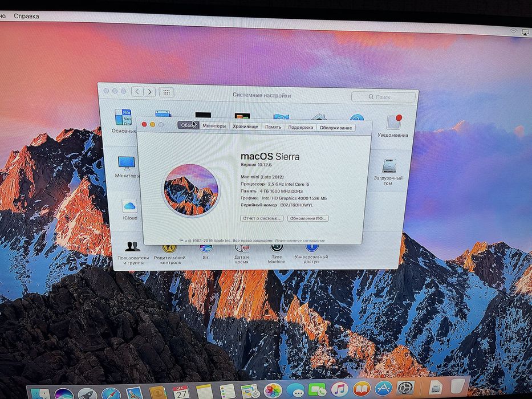Open Contacts book icon in Dock
The height and width of the screenshot is (399, 532).
[x=158, y=393]
